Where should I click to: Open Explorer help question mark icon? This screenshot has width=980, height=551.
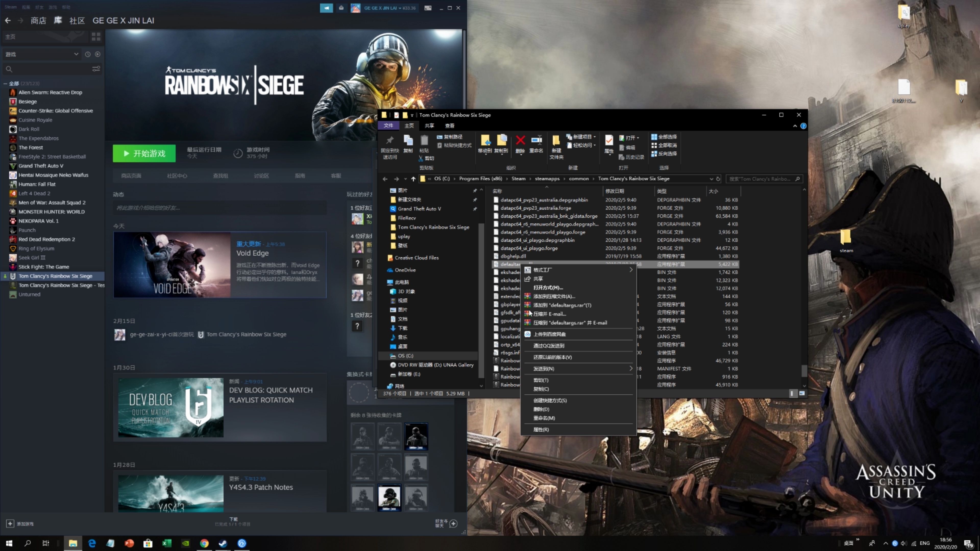(803, 126)
